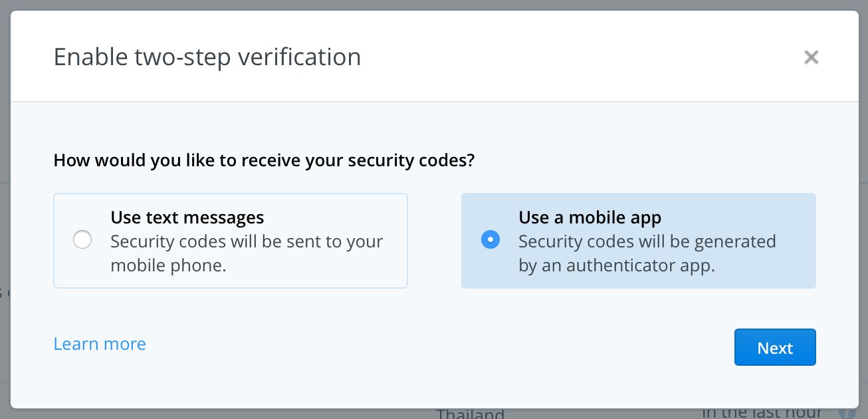Viewport: 868px width, 419px height.
Task: Select the text messages radio button
Action: 82,240
